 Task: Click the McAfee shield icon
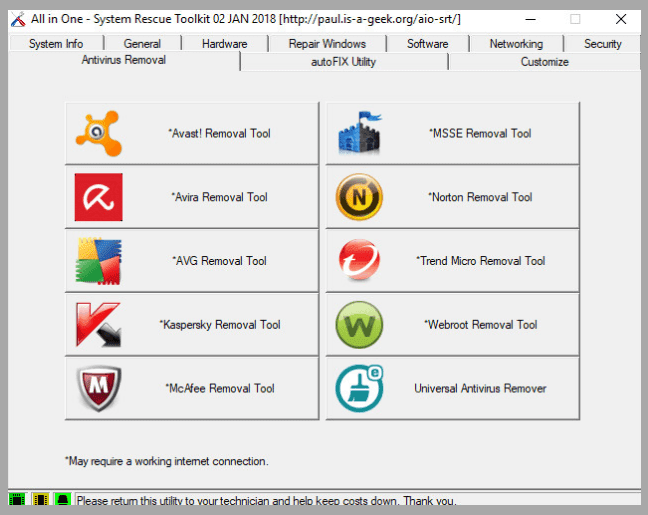coord(98,388)
